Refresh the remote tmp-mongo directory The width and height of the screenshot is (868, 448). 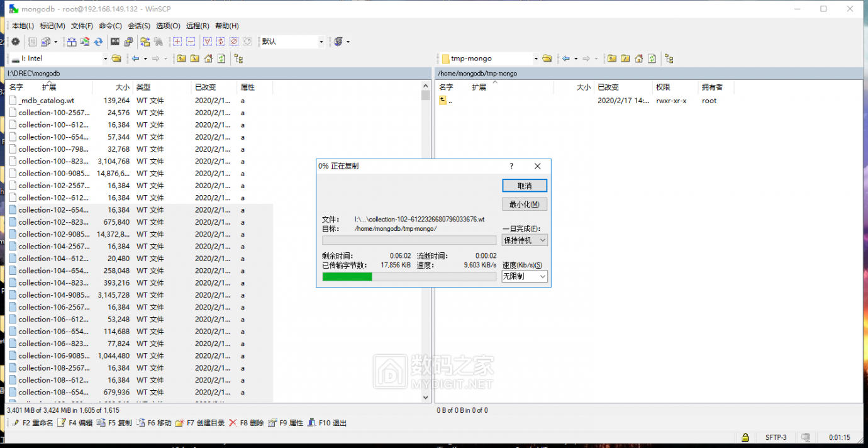[652, 58]
